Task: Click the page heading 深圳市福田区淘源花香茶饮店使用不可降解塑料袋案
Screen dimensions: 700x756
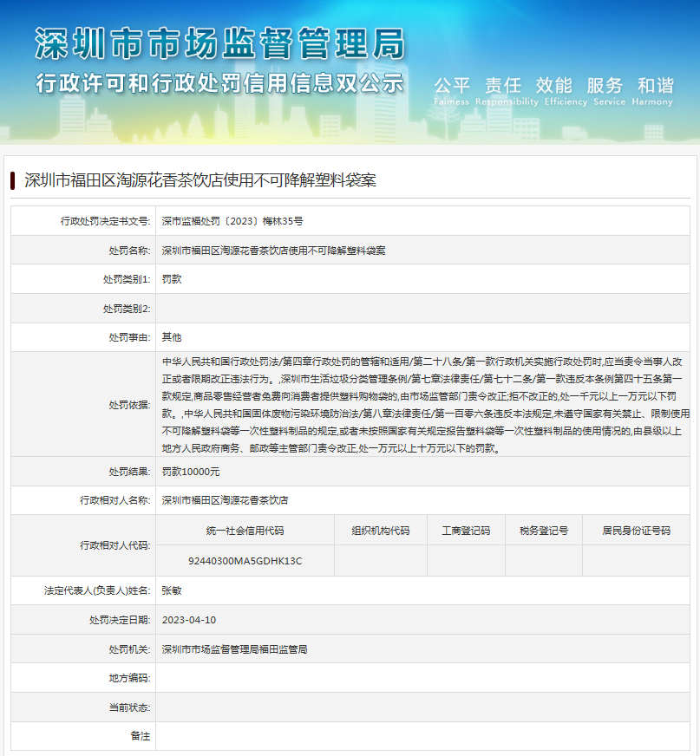Action: coord(200,180)
